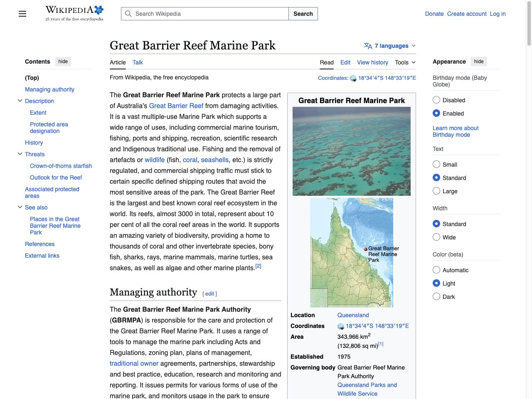Open the View history tab

[x=372, y=62]
